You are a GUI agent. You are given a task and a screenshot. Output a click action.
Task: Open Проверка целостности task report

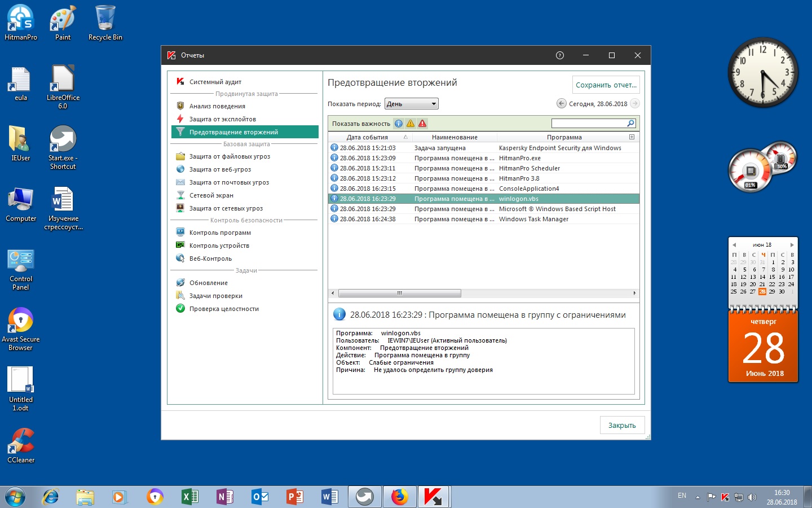pos(224,309)
